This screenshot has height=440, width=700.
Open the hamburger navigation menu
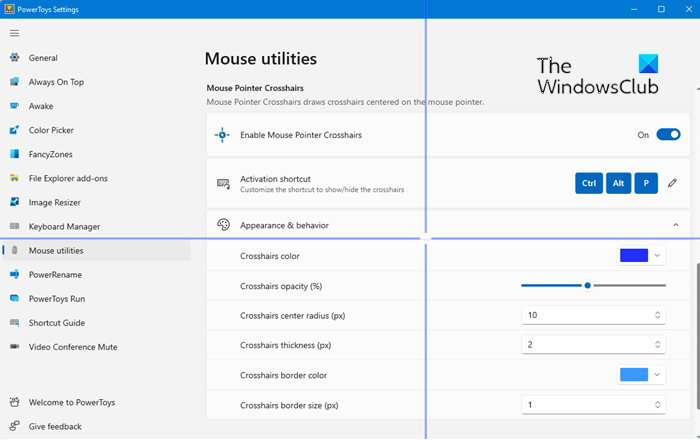coord(14,33)
